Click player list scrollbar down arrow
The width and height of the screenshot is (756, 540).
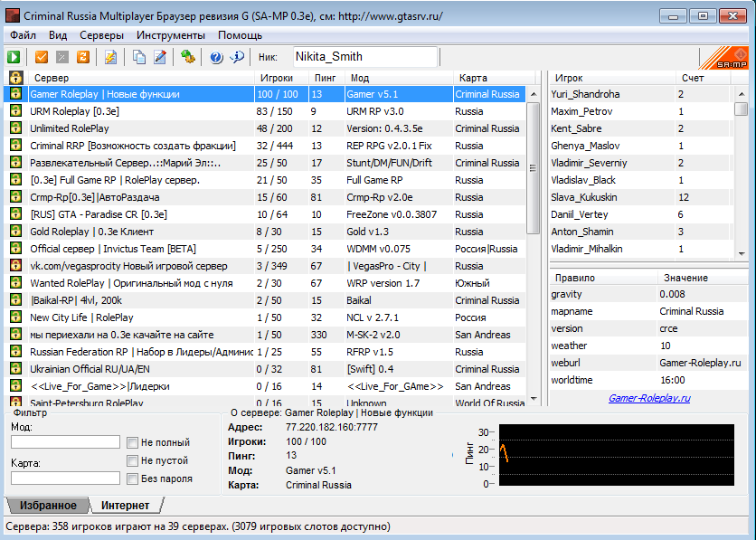[742, 253]
